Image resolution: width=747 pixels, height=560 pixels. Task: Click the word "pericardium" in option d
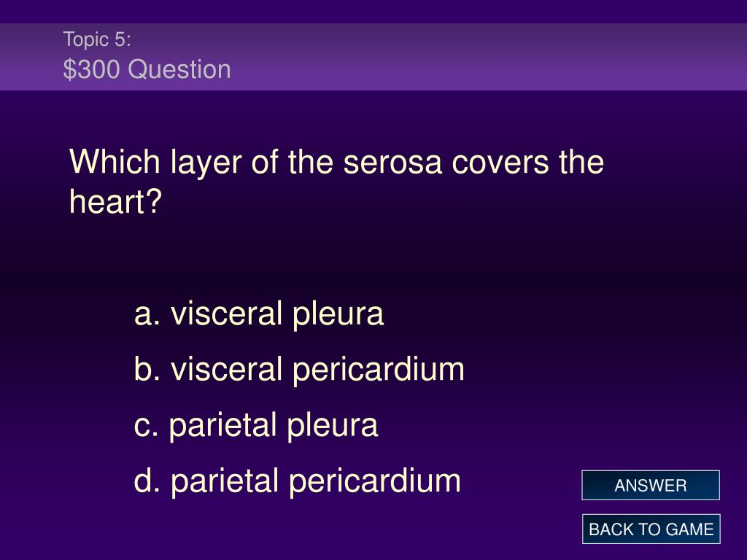(x=375, y=481)
